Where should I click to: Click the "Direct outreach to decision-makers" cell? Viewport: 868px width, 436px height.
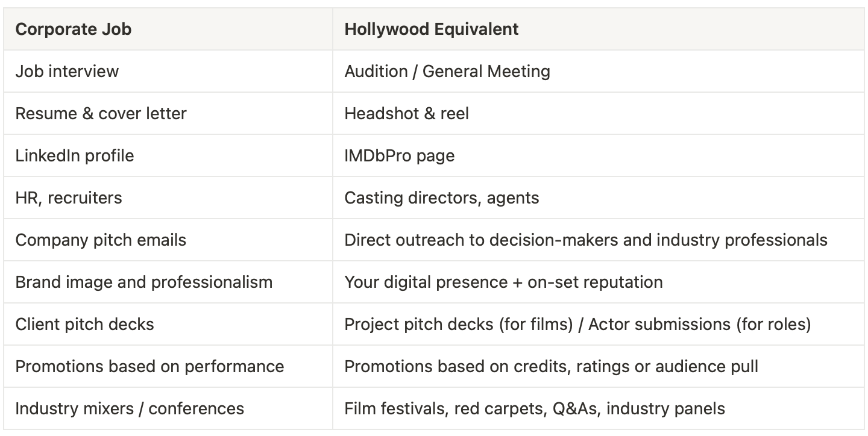[586, 240]
